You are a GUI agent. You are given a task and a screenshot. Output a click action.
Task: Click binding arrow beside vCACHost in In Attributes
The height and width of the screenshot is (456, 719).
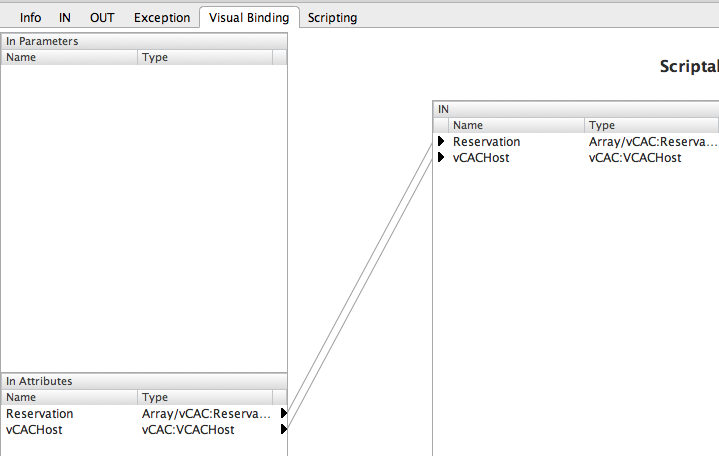(284, 429)
